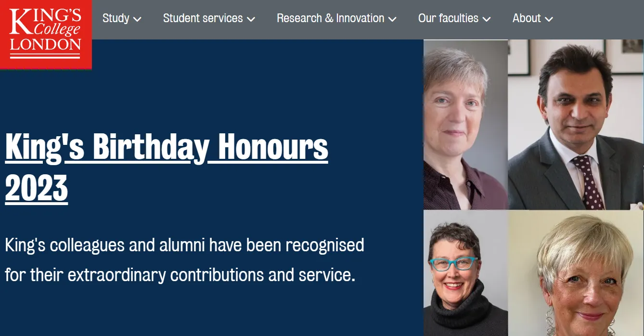Open King's Birthday Honours headline link
The width and height of the screenshot is (644, 336).
pos(167,146)
